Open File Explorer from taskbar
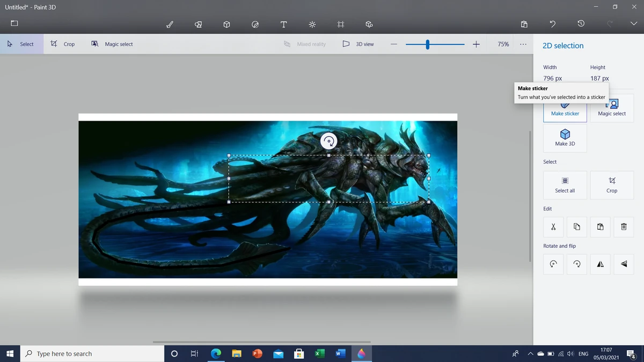 pos(237,353)
